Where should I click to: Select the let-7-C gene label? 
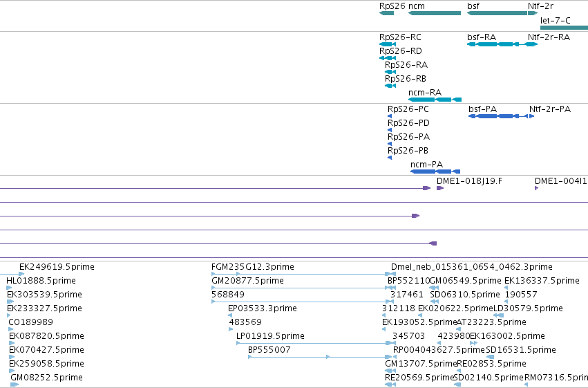point(556,20)
